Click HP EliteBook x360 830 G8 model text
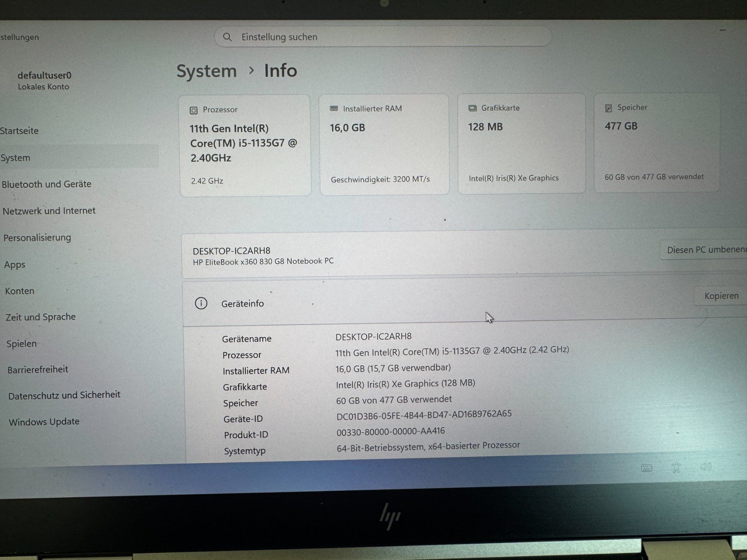Screen dimensions: 747x560 tap(263, 262)
